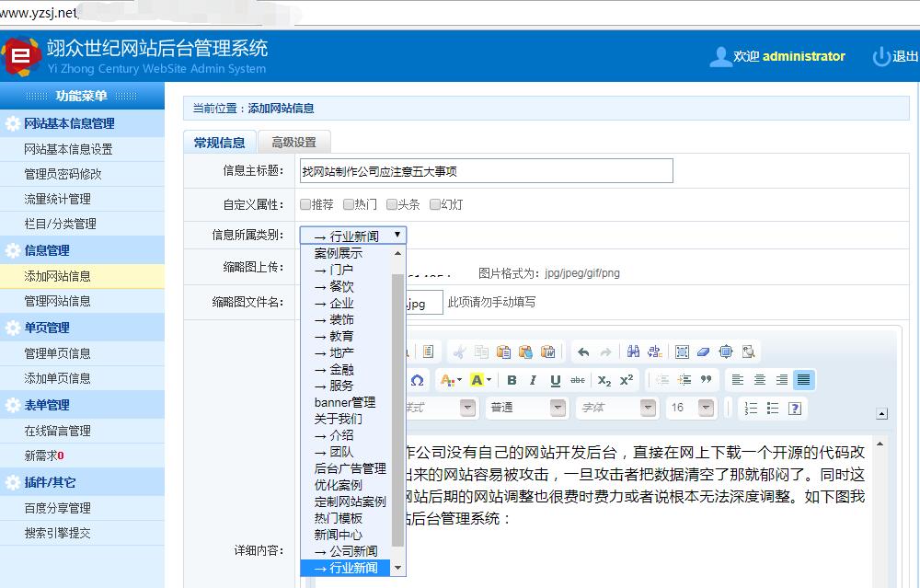The image size is (920, 588).
Task: Tick the 幻灯 checkbox
Action: (435, 204)
